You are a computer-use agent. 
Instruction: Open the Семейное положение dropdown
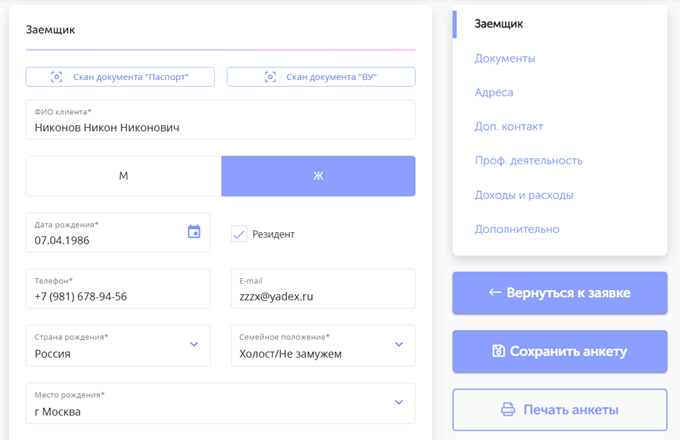[x=398, y=345]
